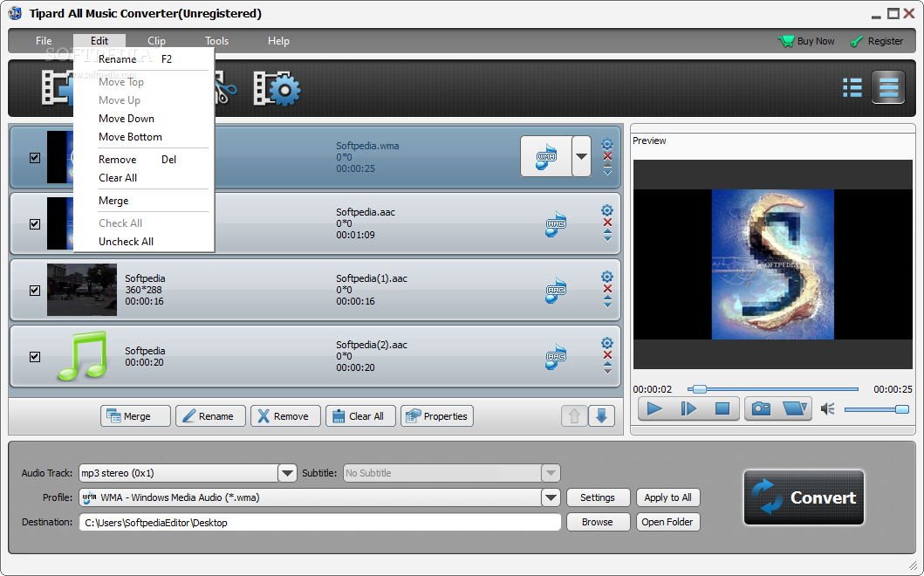
Task: Click the bottom Remove button
Action: (x=285, y=416)
